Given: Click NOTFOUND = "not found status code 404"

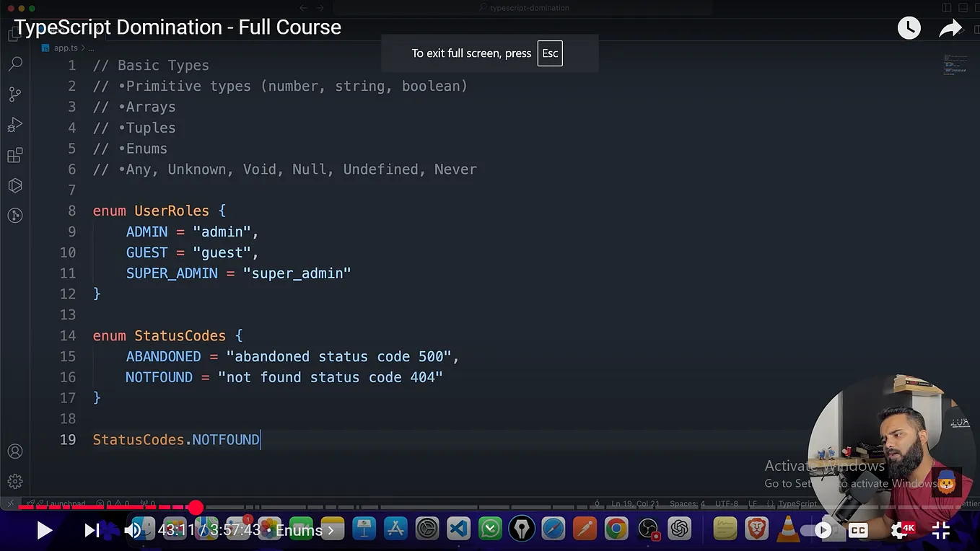Looking at the screenshot, I should click(284, 377).
